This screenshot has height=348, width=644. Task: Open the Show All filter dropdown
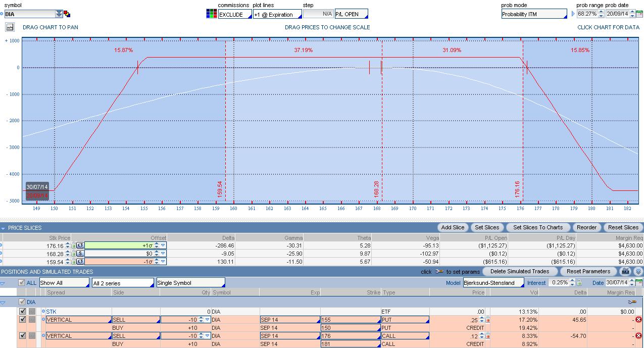click(64, 283)
